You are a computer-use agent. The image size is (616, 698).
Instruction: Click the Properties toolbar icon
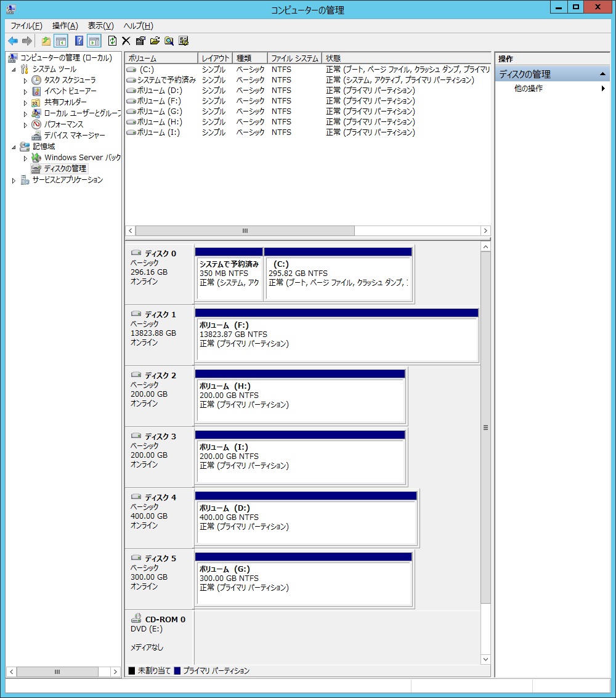140,41
